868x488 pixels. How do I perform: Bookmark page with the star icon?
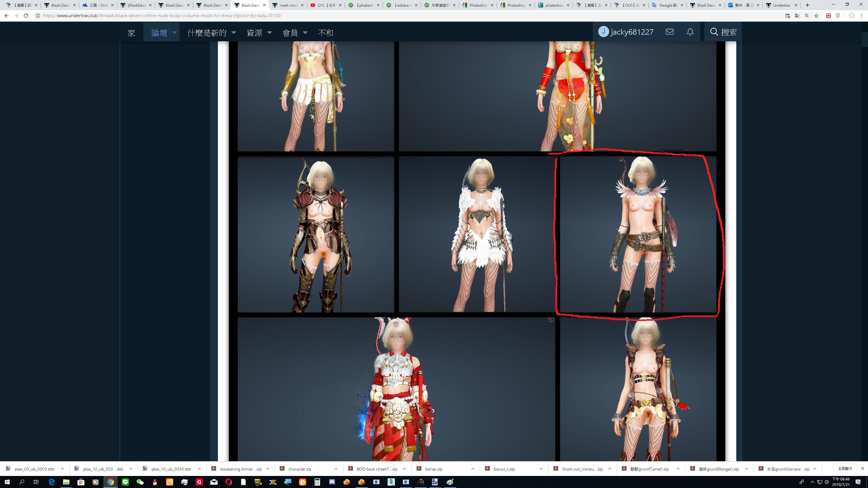816,15
